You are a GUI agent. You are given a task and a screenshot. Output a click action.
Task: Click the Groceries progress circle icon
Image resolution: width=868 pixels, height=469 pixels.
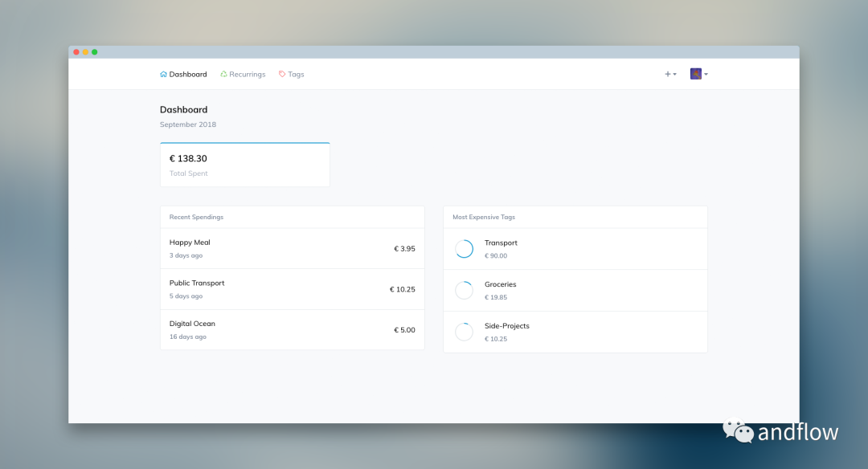tap(464, 291)
